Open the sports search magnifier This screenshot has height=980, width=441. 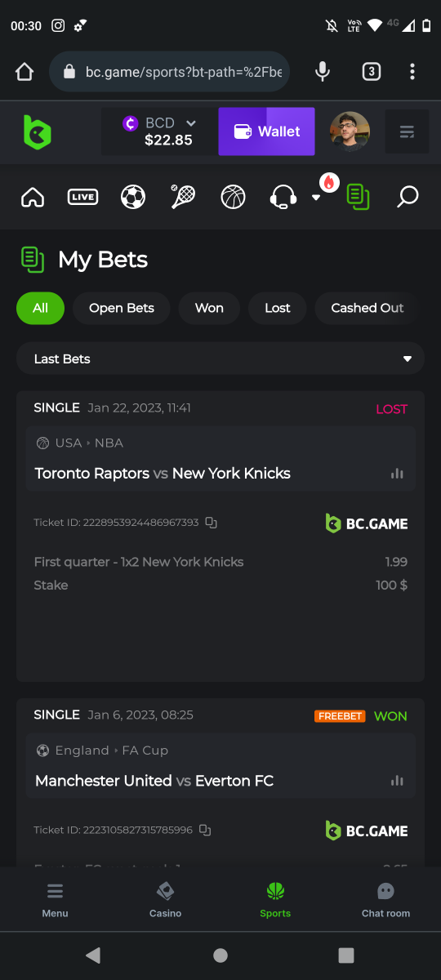[408, 197]
